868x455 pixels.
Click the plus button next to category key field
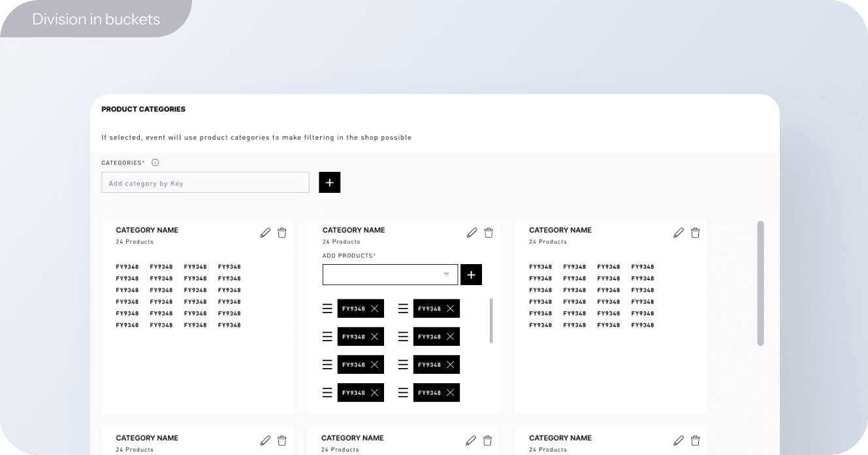330,182
